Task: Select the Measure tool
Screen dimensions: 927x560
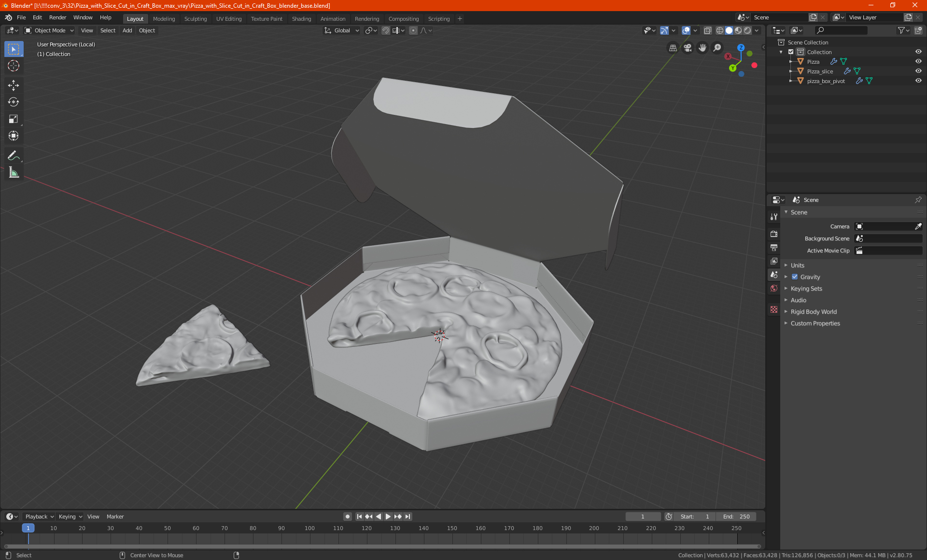Action: coord(14,172)
